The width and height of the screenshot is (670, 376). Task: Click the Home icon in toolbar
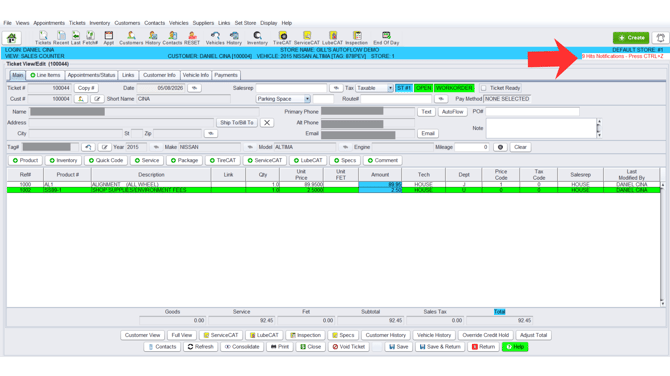click(x=12, y=38)
